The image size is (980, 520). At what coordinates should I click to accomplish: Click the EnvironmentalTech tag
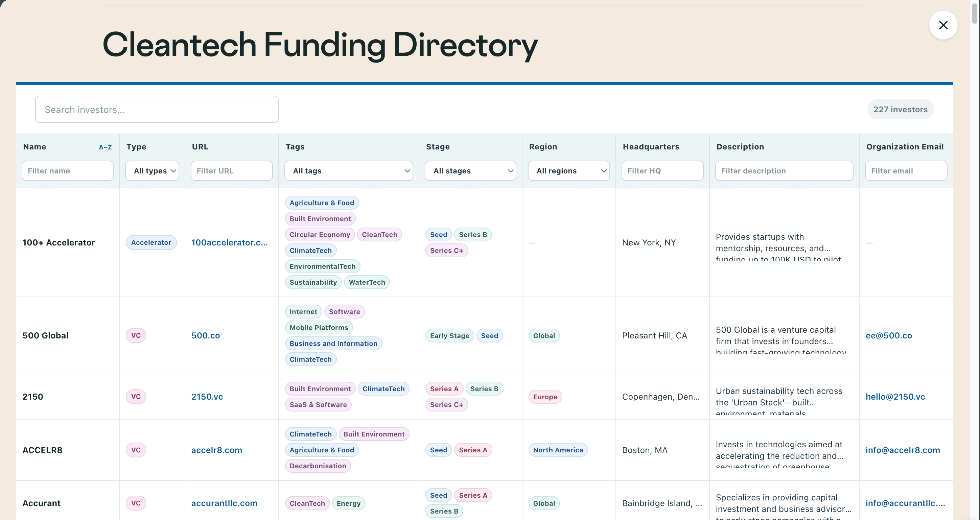tap(322, 266)
